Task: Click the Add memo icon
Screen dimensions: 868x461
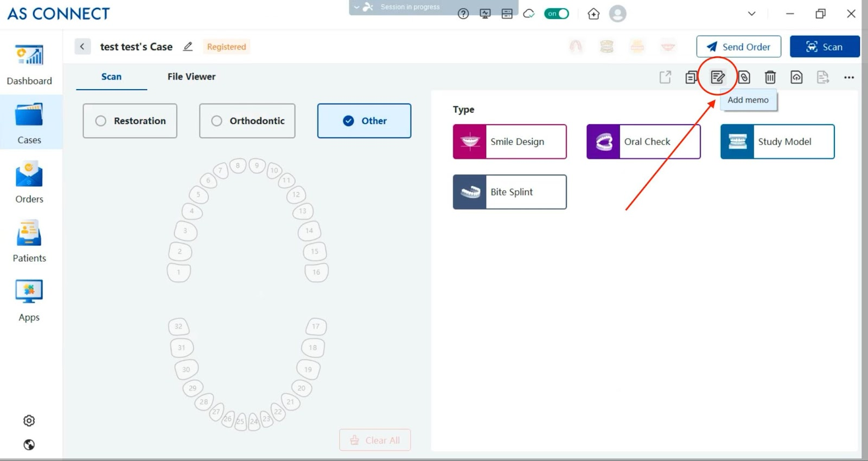Action: [717, 77]
